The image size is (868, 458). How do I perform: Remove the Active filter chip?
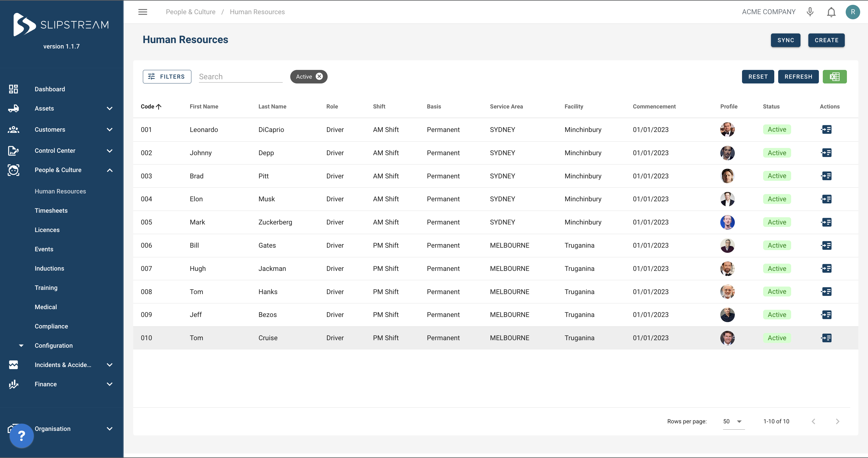[x=319, y=77]
